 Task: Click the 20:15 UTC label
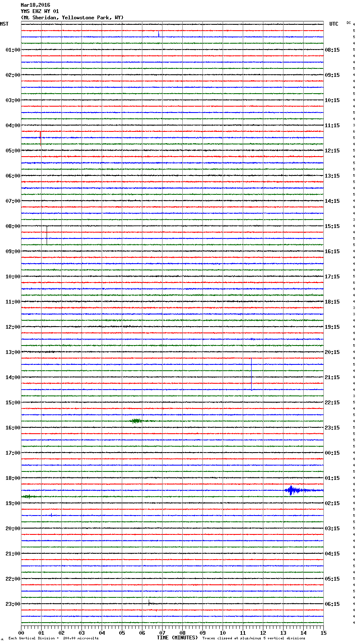tap(332, 352)
